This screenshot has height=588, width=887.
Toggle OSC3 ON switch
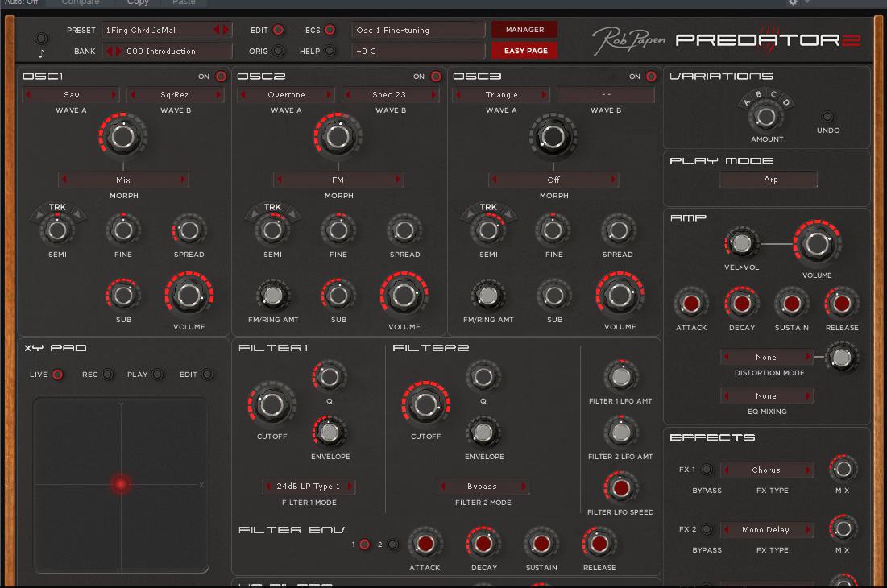pos(651,77)
